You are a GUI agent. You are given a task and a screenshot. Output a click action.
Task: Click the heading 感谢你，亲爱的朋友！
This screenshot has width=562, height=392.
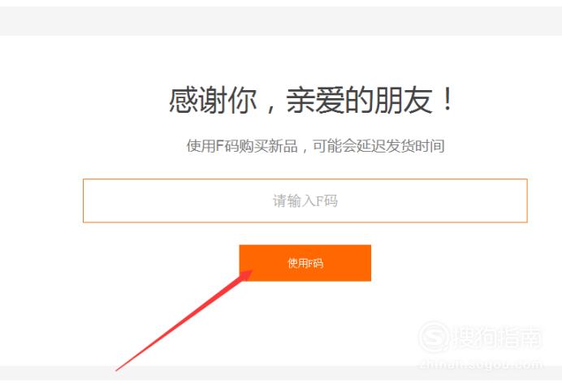[x=311, y=101]
